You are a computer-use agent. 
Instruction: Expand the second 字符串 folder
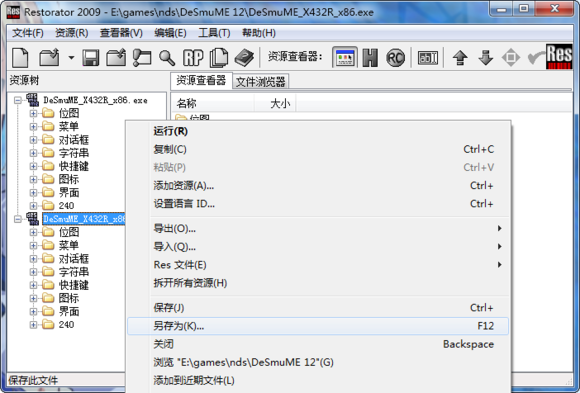[x=33, y=272]
